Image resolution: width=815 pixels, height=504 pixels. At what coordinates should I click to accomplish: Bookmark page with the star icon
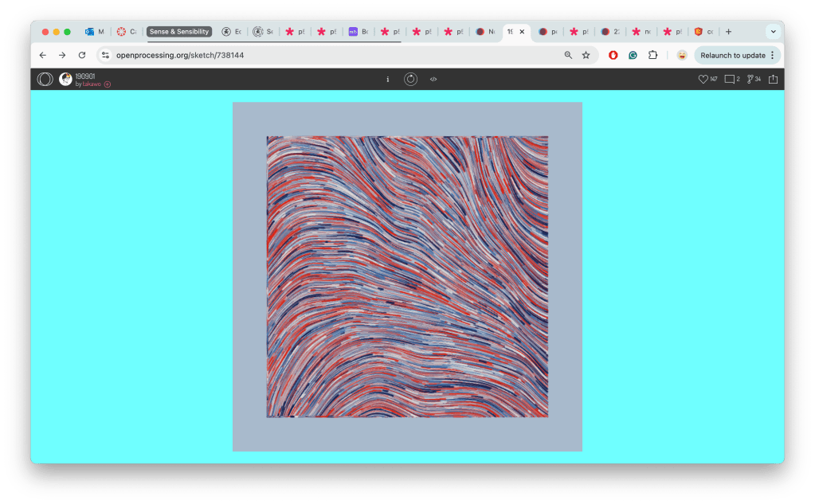586,55
